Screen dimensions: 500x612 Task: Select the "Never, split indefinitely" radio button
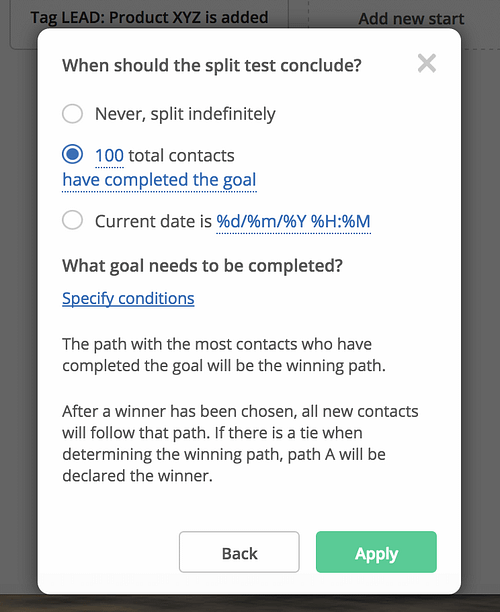[72, 114]
